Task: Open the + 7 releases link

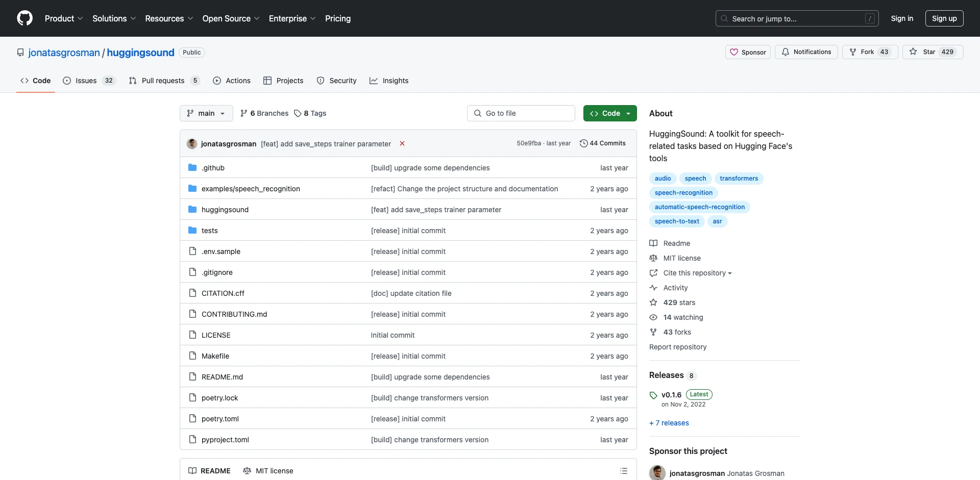Action: 669,423
